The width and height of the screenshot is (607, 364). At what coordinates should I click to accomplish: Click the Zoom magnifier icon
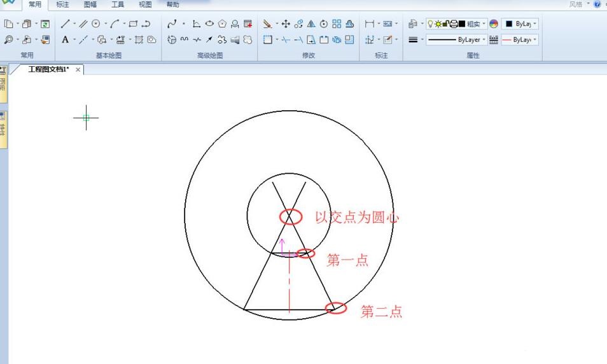click(8, 39)
